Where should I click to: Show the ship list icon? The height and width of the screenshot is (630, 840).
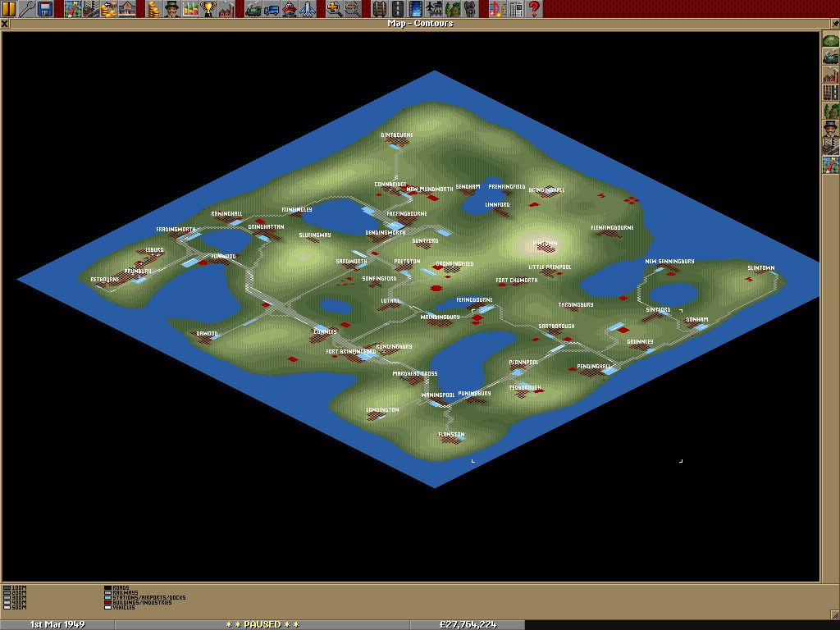click(x=290, y=8)
